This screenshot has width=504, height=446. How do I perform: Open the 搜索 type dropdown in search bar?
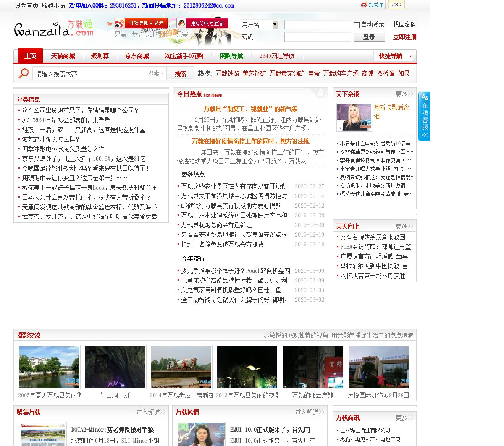156,74
